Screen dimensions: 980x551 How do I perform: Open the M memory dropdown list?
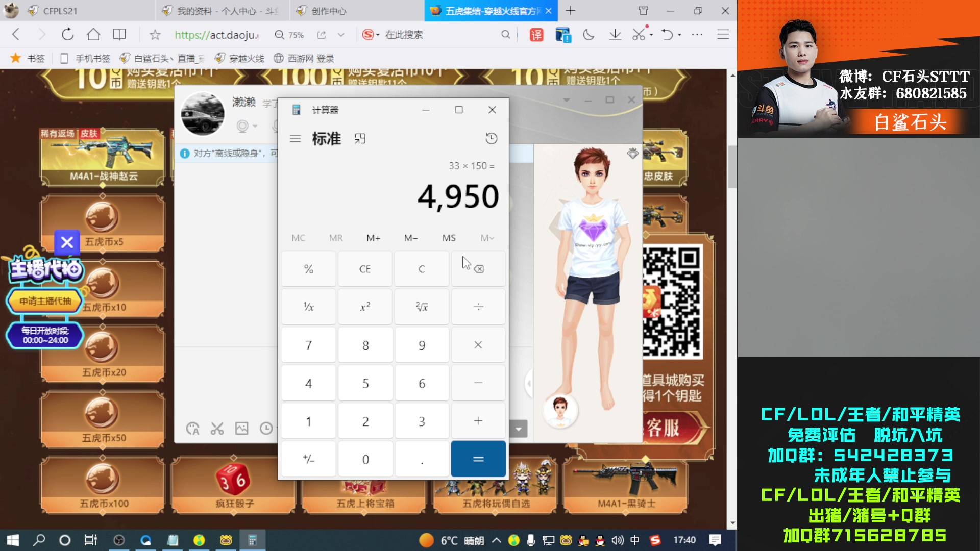click(487, 238)
